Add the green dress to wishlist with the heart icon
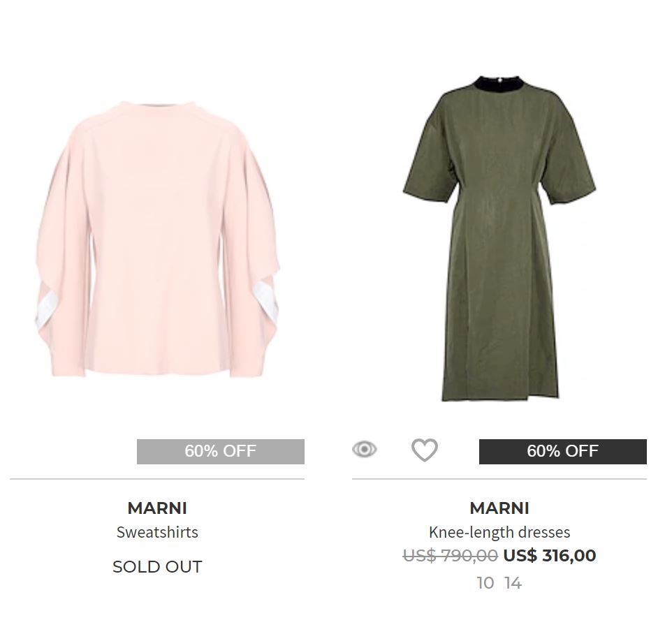The height and width of the screenshot is (641, 672). coord(424,450)
